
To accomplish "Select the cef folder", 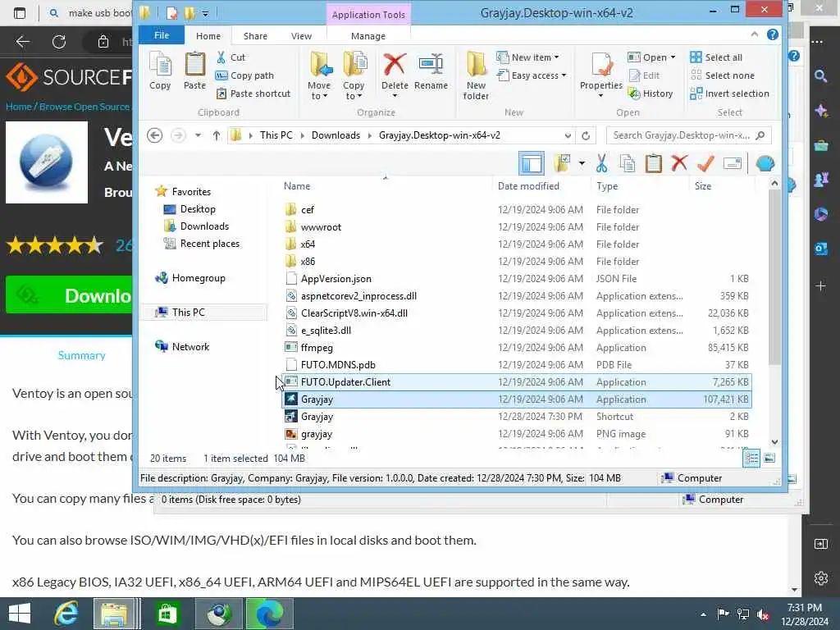I will pyautogui.click(x=517, y=209).
